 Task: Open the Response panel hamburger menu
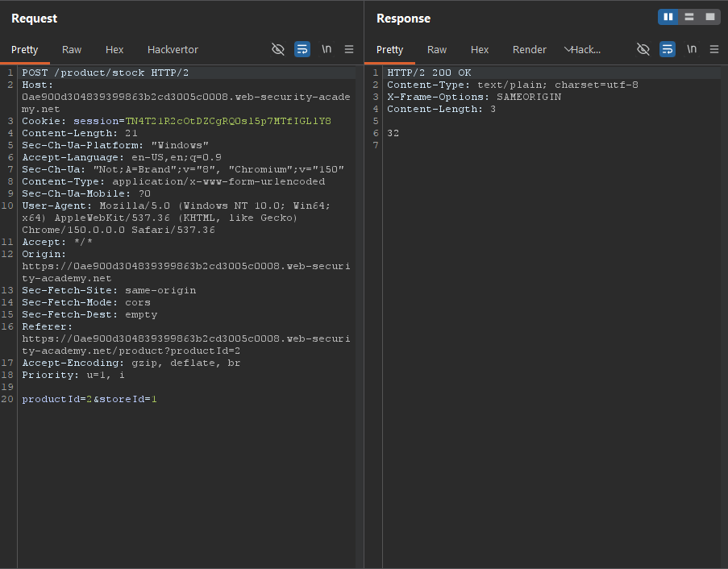pos(714,49)
